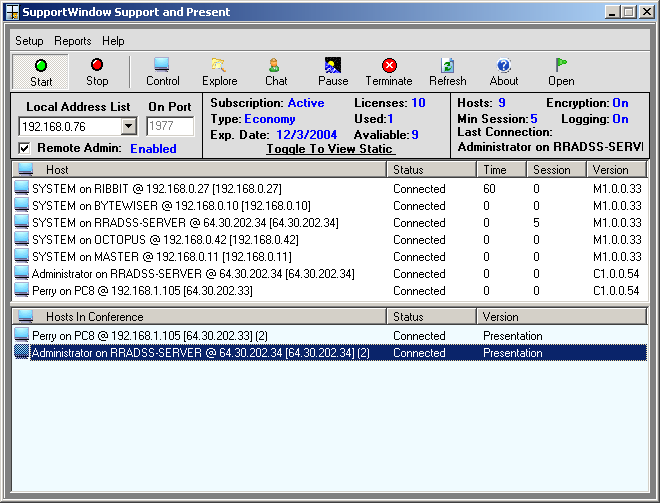660x503 pixels.
Task: Select SYSTEM on MASTER host row
Action: click(x=330, y=256)
